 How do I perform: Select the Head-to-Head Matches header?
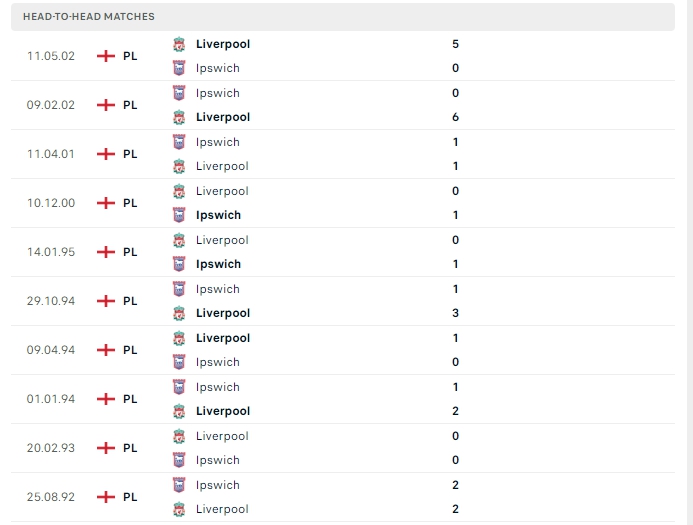click(89, 17)
